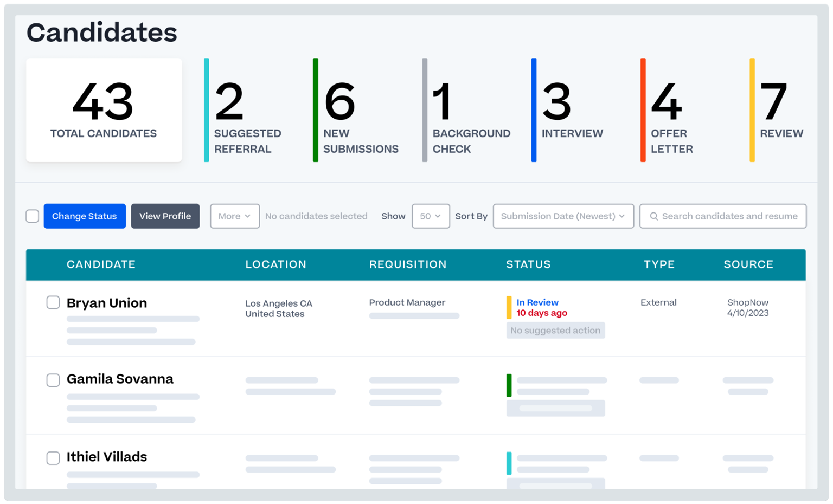833x504 pixels.
Task: Filter by New Submissions stat
Action: click(357, 110)
